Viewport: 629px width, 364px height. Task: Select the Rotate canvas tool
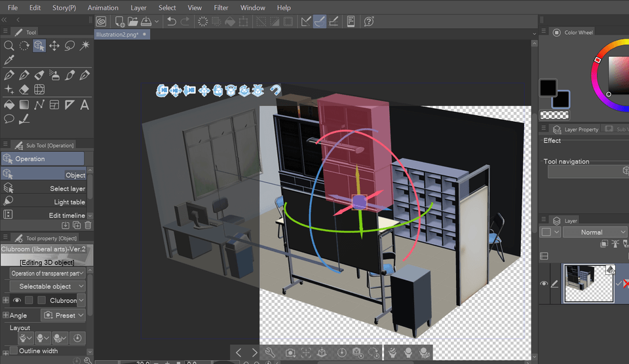tap(24, 46)
